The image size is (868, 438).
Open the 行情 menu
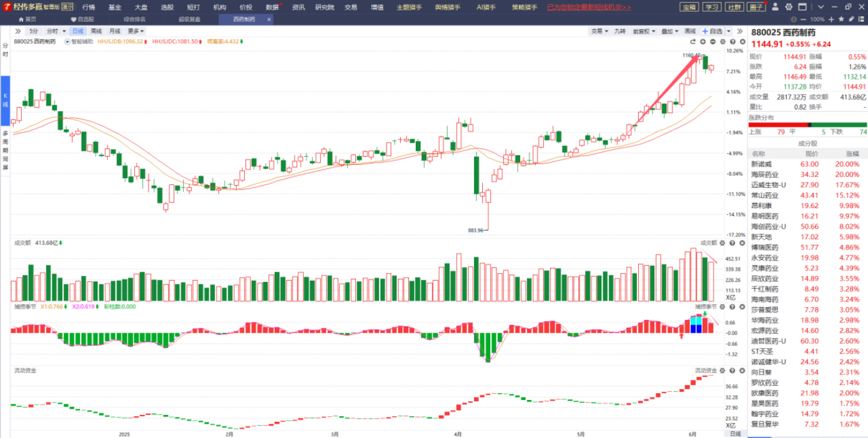tap(89, 7)
